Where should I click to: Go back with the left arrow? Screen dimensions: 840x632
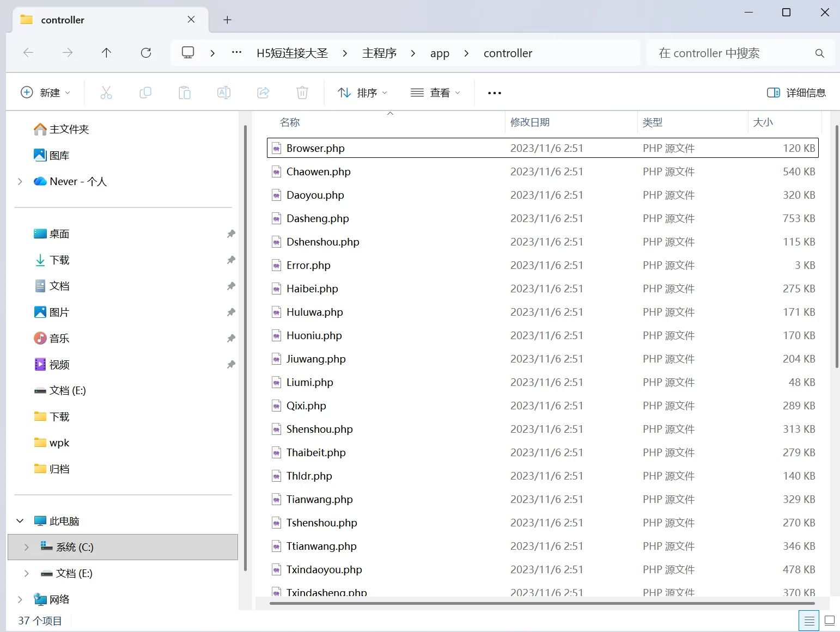[28, 53]
